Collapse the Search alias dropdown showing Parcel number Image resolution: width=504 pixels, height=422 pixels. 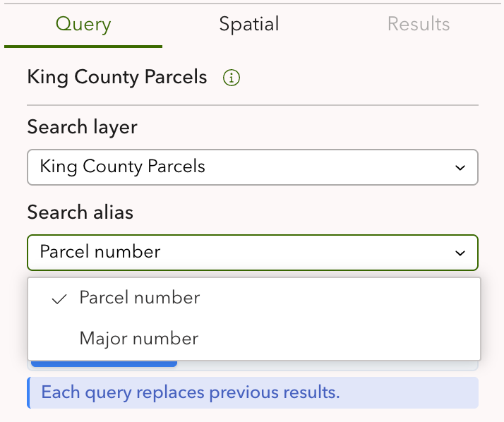click(252, 252)
